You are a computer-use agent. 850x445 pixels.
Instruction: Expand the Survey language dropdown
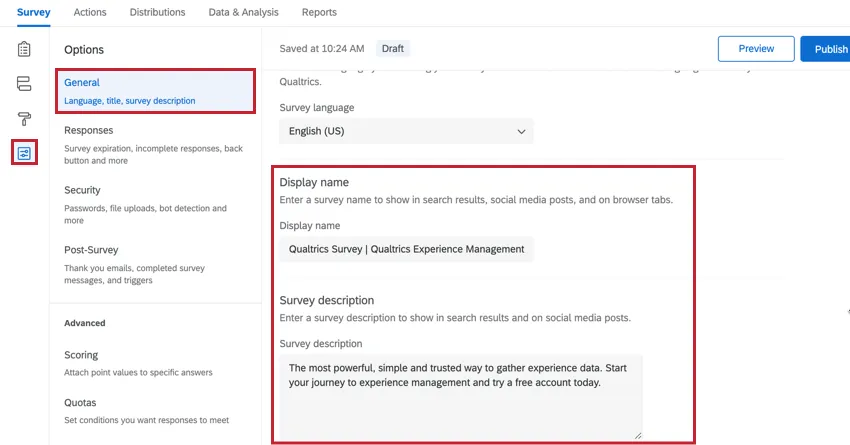(x=405, y=131)
